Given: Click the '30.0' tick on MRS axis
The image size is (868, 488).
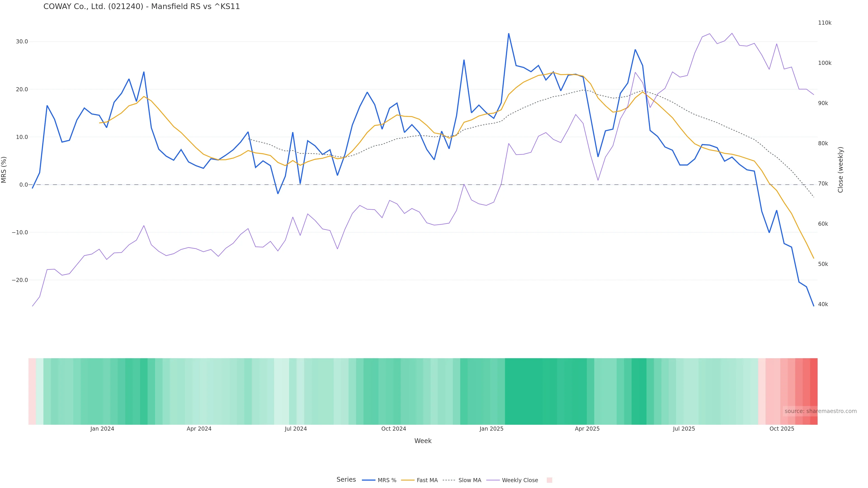Looking at the screenshot, I should coord(22,42).
